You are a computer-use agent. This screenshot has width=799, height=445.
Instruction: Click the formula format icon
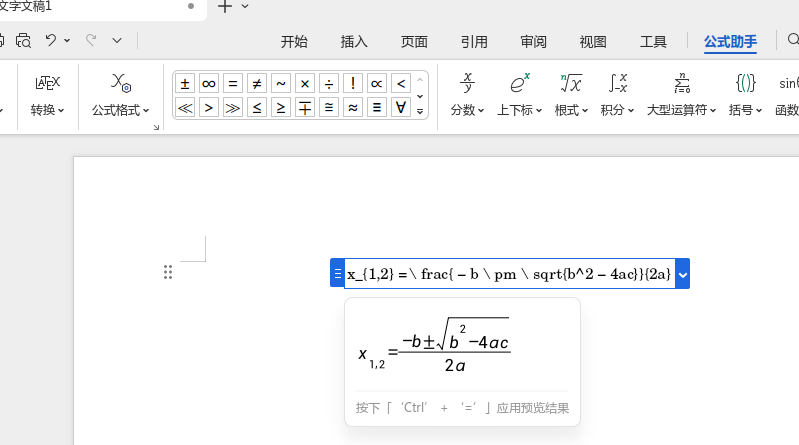click(121, 83)
